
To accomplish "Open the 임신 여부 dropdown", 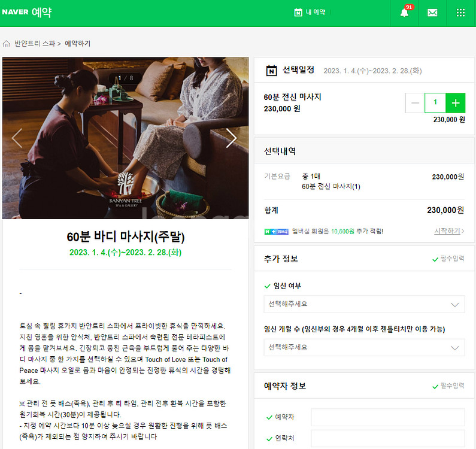I will point(364,304).
